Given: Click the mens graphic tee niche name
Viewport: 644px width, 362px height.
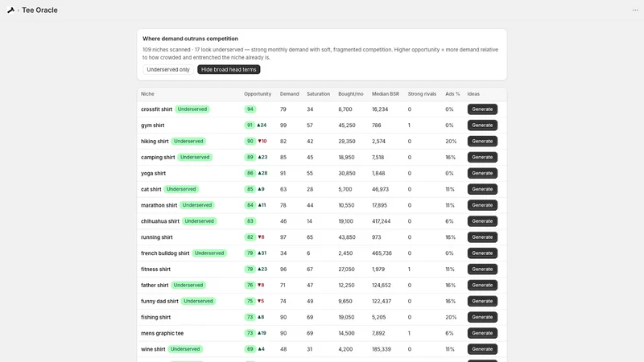Looking at the screenshot, I should (163, 333).
